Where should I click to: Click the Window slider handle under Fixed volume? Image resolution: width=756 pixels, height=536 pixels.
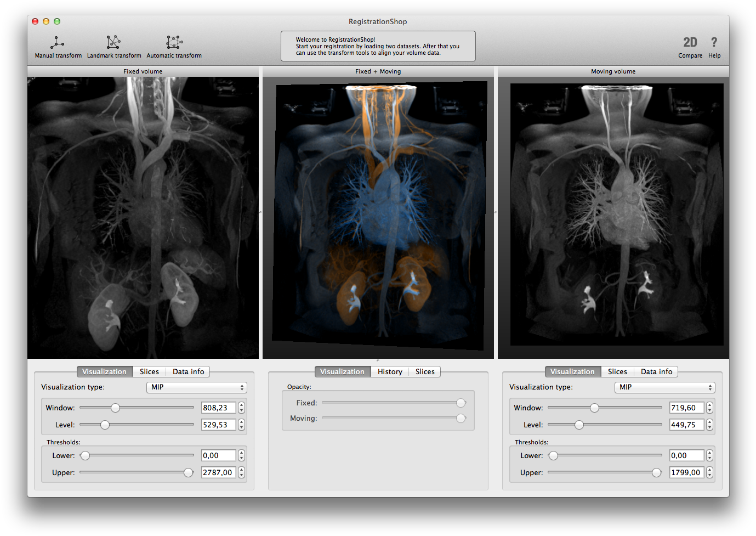click(115, 408)
